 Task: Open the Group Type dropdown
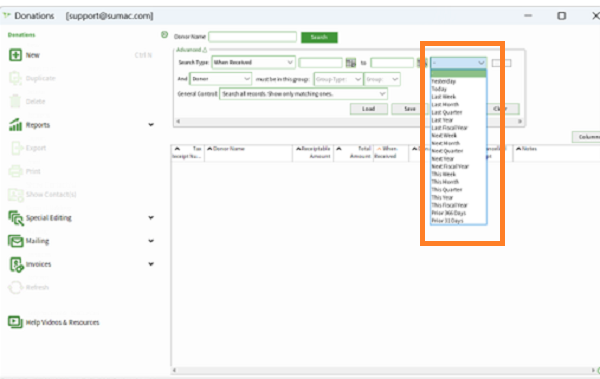[338, 79]
